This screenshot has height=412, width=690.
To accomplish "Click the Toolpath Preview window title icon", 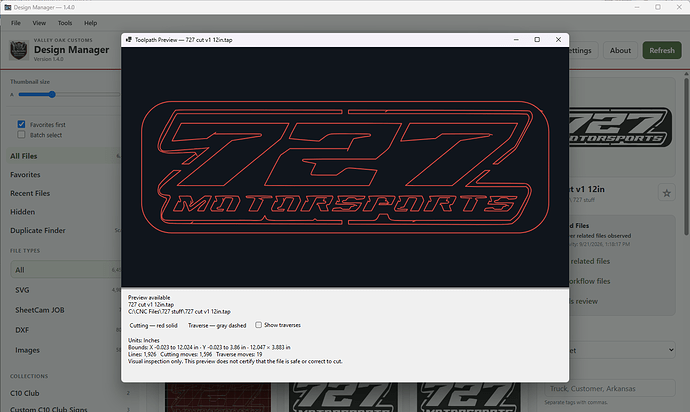I will coord(128,40).
